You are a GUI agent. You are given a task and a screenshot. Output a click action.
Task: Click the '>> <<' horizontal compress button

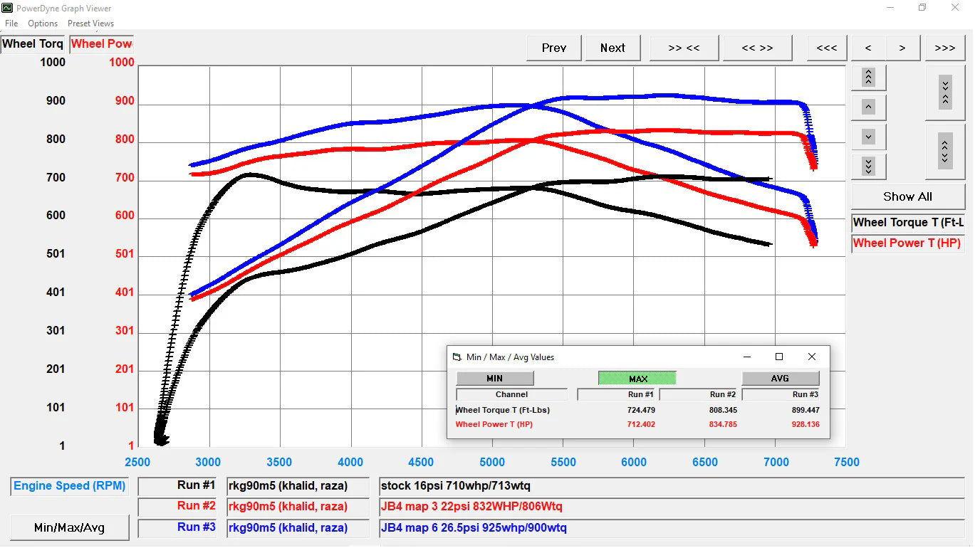(x=684, y=48)
